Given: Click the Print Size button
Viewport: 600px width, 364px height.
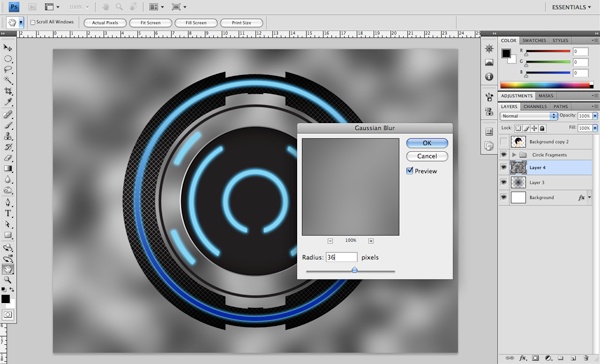Looking at the screenshot, I should (x=241, y=23).
